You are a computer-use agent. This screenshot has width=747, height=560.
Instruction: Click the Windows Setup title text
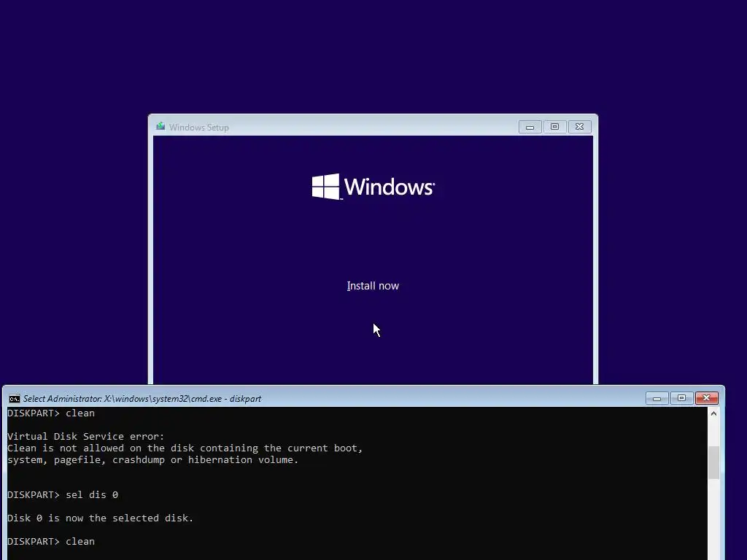coord(199,127)
